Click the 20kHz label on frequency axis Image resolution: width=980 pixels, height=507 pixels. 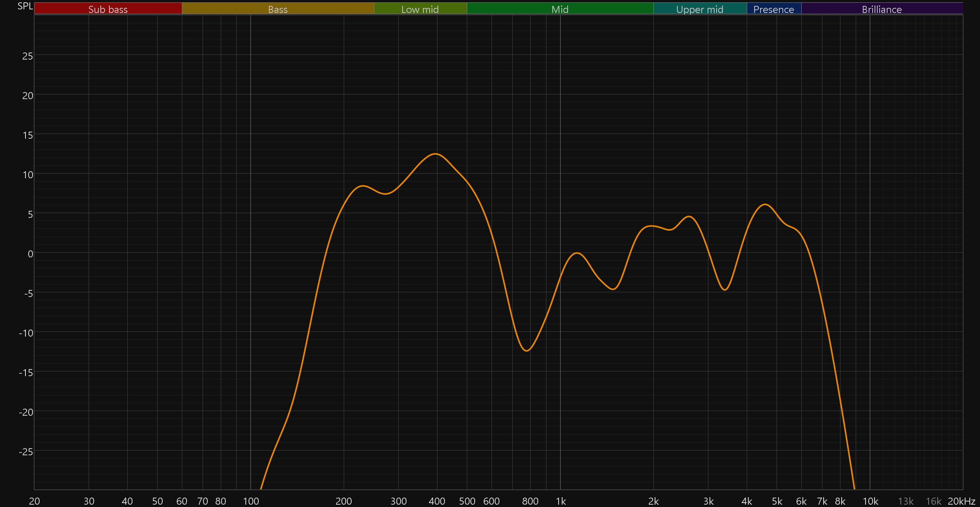[x=961, y=501]
